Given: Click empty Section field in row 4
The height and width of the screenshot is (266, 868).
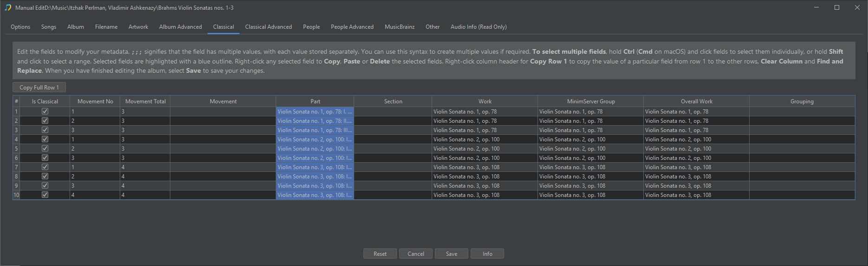Looking at the screenshot, I should pos(393,139).
